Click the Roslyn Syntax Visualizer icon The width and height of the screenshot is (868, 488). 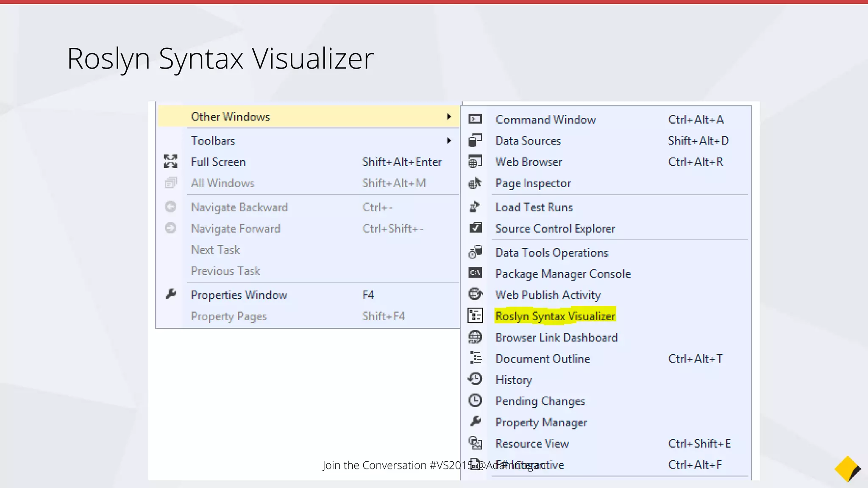[x=475, y=316]
